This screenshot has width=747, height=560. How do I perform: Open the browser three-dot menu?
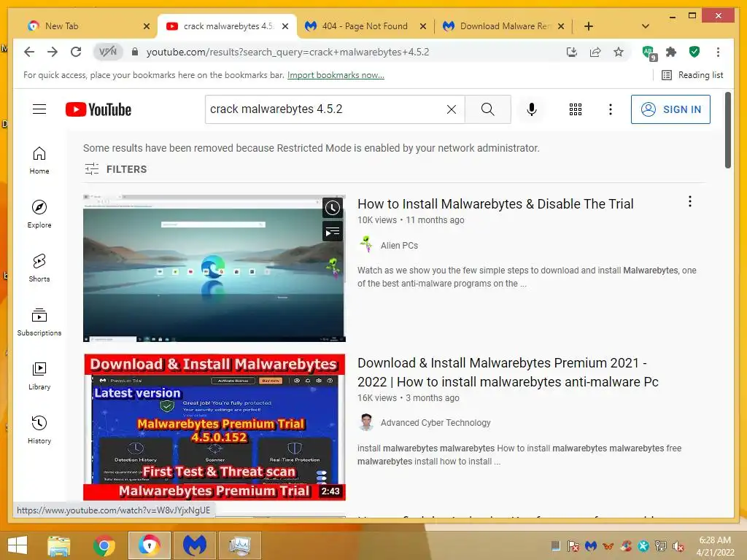718,52
